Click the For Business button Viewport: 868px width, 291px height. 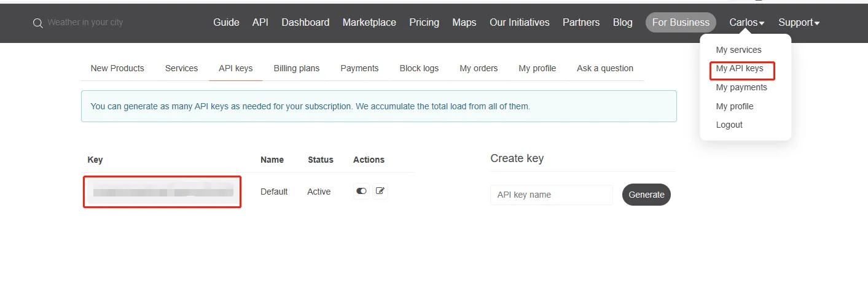coord(681,22)
